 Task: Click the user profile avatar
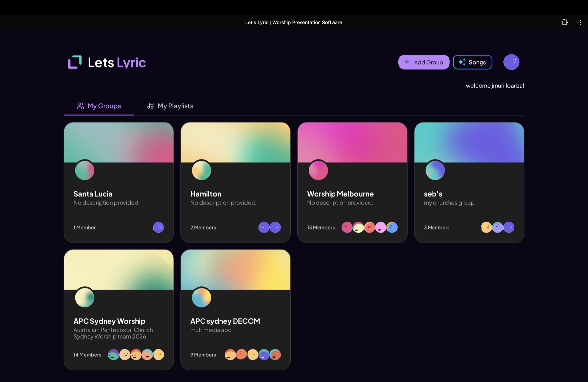tap(512, 62)
